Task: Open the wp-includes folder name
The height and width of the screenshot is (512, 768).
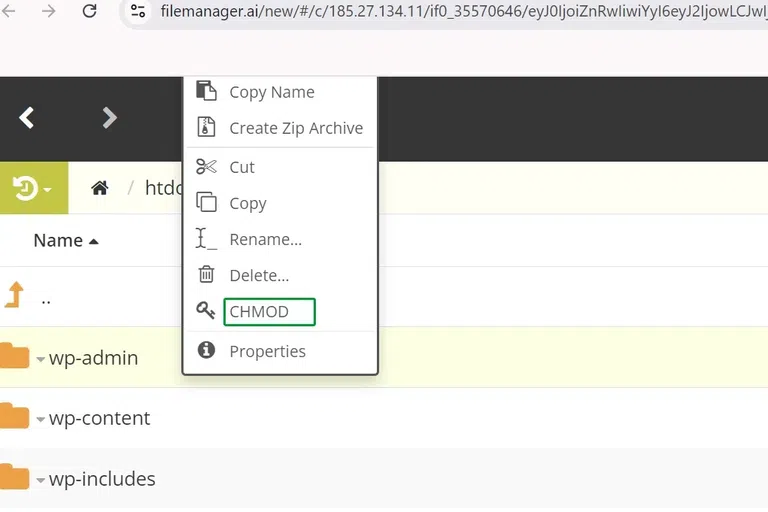Action: 102,479
